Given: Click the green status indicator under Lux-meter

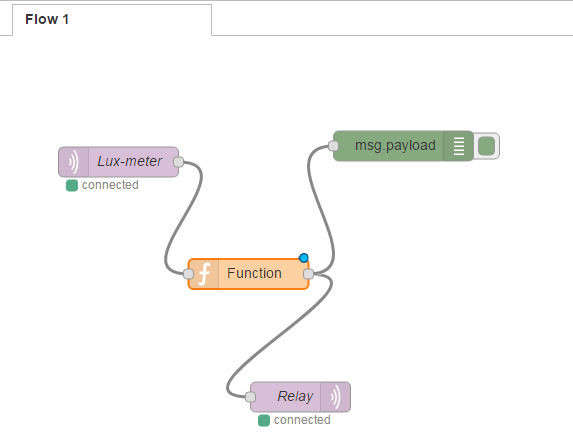Looking at the screenshot, I should click(72, 185).
